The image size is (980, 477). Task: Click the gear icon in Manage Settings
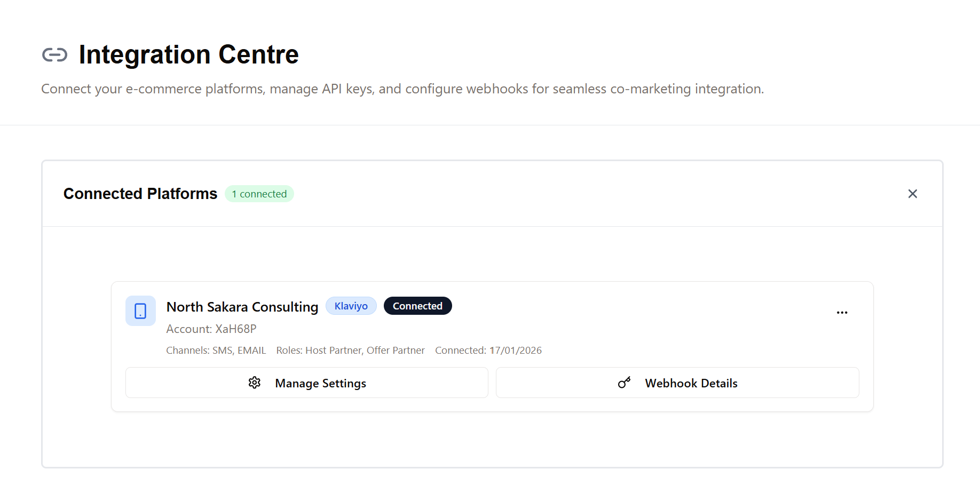(255, 383)
